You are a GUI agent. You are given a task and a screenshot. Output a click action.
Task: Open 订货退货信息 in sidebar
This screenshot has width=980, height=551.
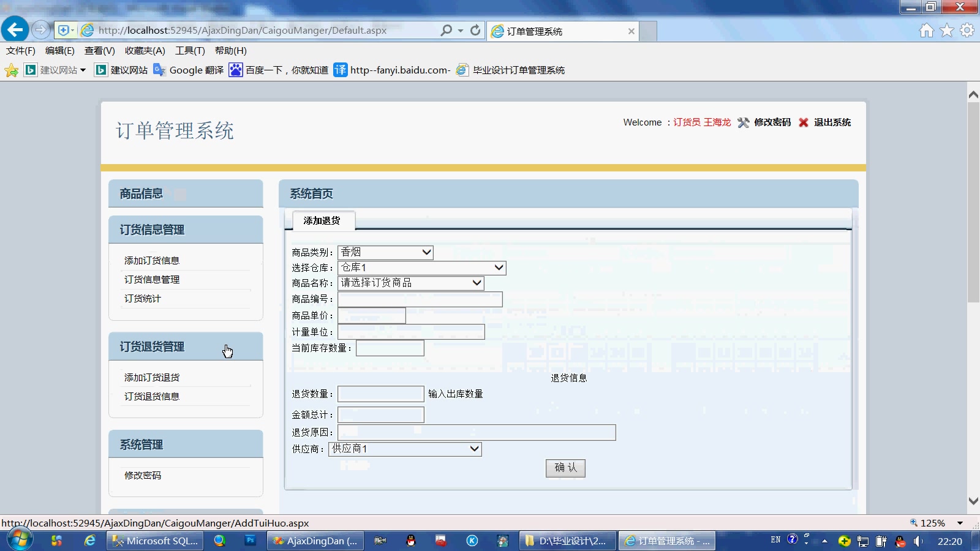tap(152, 397)
